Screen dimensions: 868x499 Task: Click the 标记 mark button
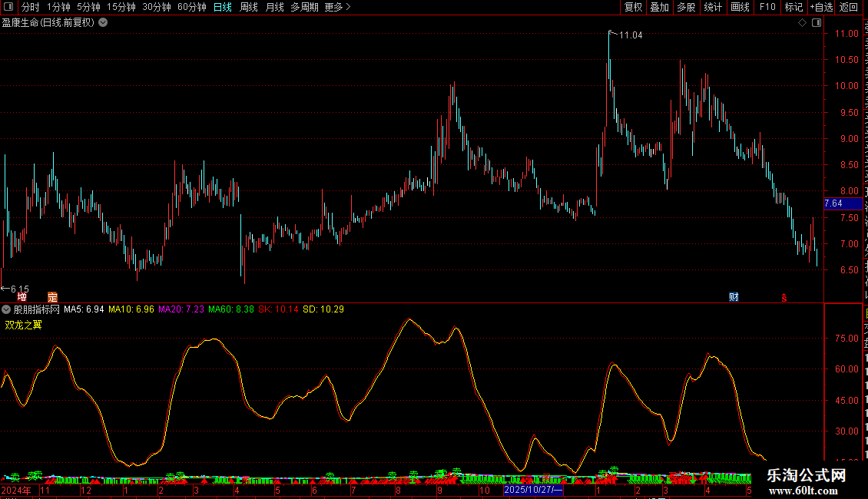point(793,7)
